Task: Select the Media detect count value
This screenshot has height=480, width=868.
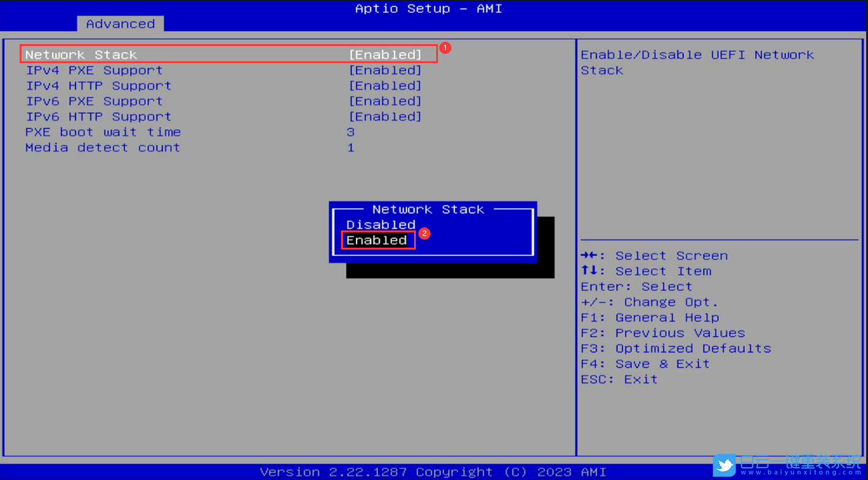Action: [x=350, y=147]
